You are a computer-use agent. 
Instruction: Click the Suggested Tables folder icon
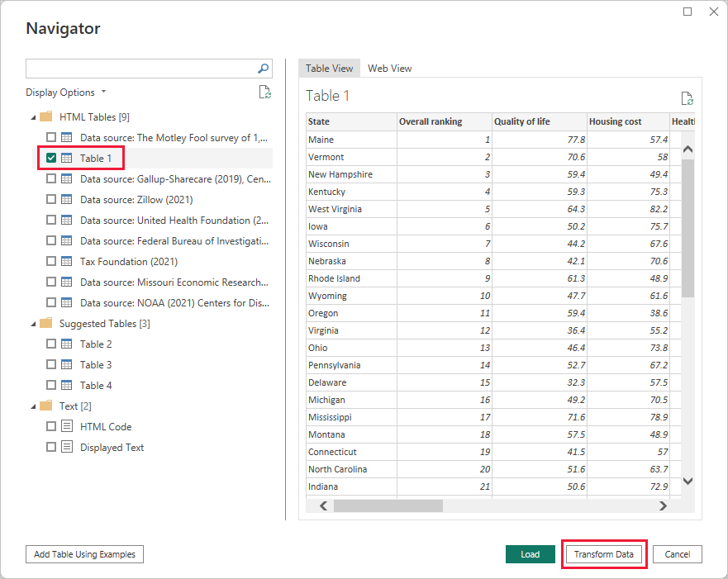46,324
